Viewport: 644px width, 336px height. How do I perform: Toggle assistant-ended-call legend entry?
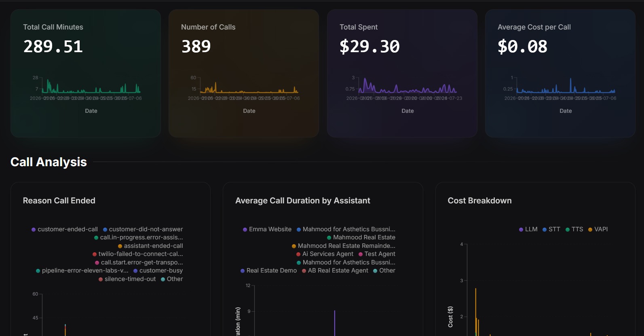(150, 246)
